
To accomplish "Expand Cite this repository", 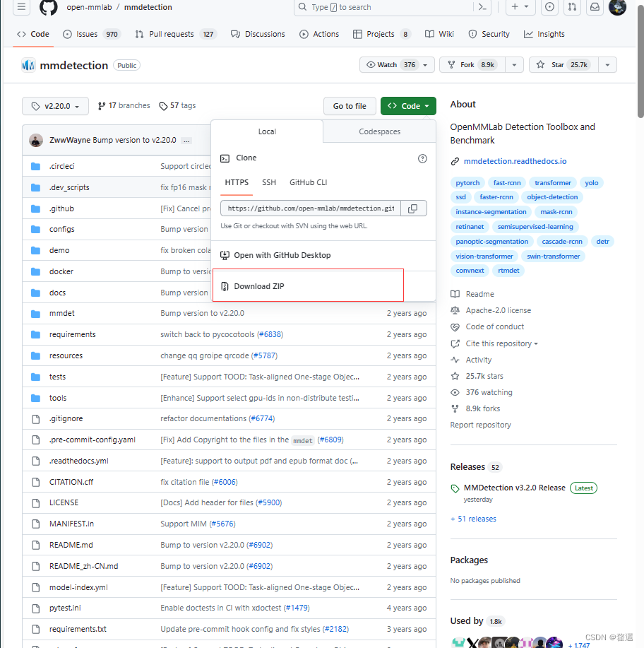I will [x=501, y=343].
